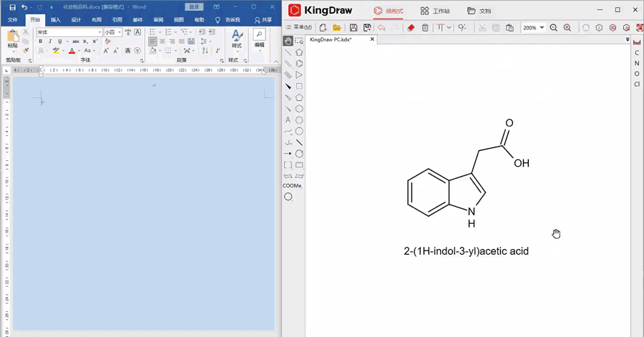Expand the Word font color dropdown arrow
The width and height of the screenshot is (644, 337).
(x=79, y=51)
